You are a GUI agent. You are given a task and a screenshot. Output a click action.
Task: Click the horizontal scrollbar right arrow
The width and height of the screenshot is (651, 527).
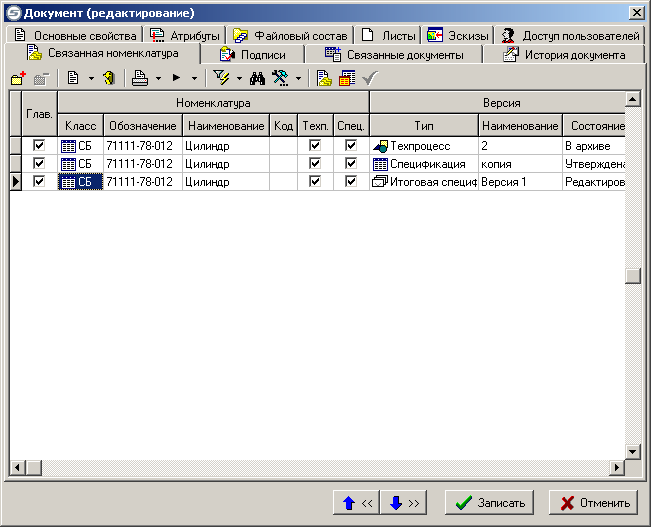tap(616, 468)
